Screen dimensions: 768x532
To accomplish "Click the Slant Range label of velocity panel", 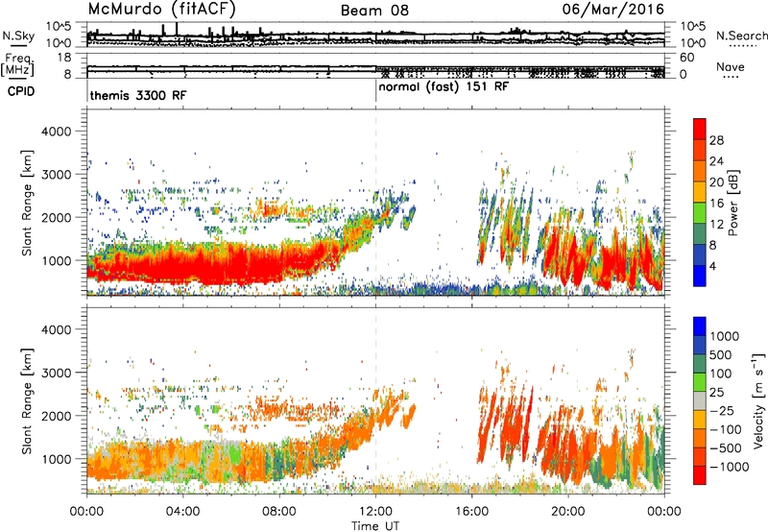I will [27, 400].
